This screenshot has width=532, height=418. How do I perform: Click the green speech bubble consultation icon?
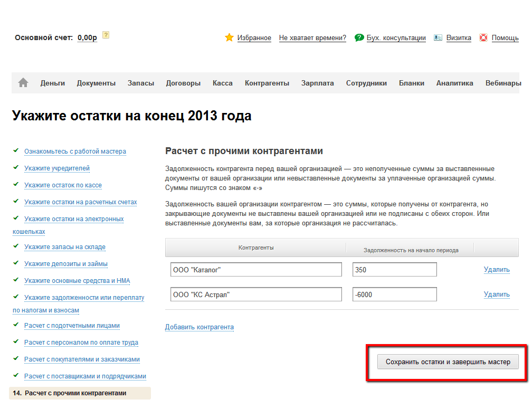coord(359,37)
